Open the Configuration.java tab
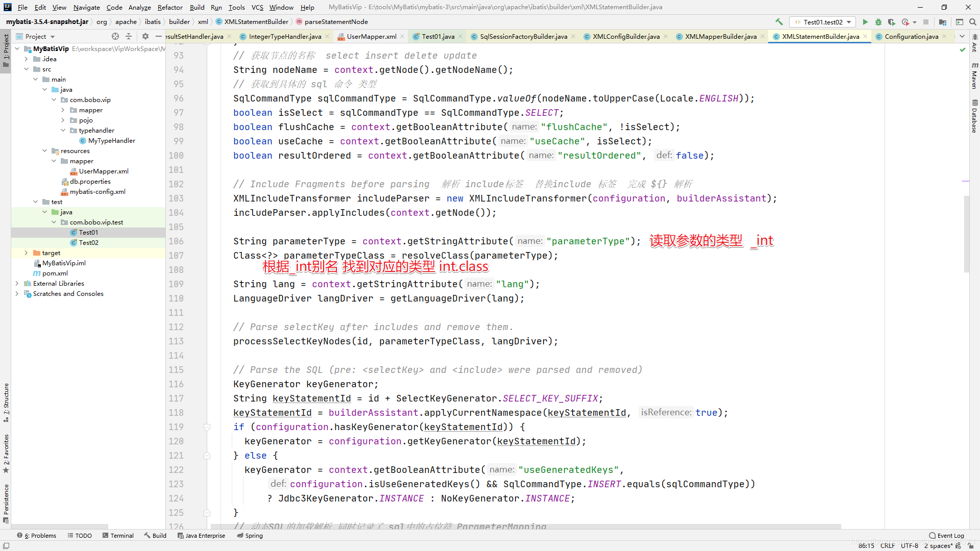Viewport: 980px width, 551px height. coord(912,36)
